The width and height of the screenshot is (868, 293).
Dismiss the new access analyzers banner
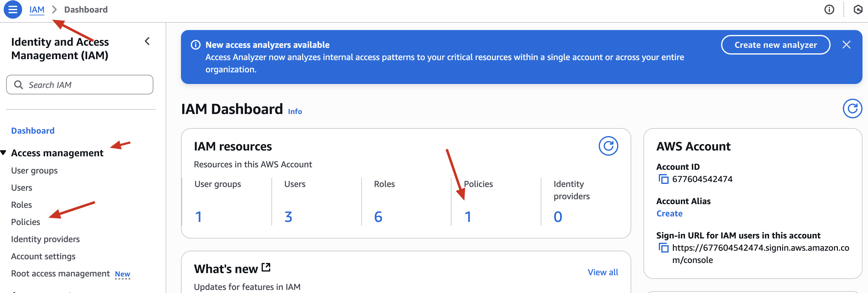pyautogui.click(x=847, y=44)
